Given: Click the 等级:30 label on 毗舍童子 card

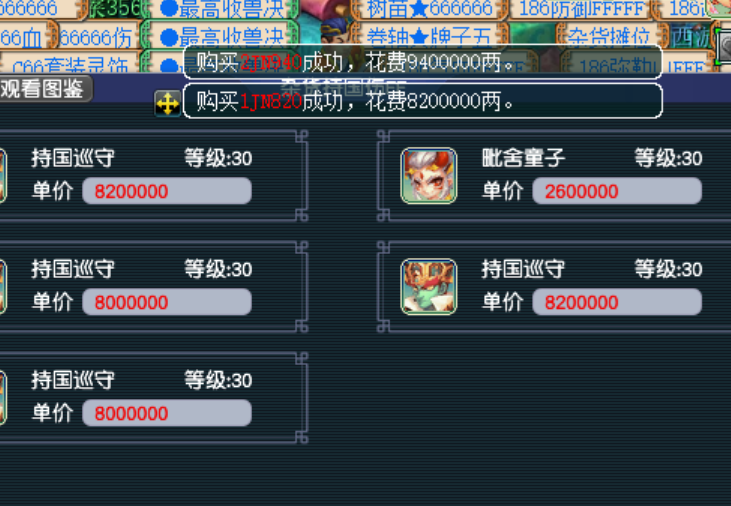Looking at the screenshot, I should 668,159.
